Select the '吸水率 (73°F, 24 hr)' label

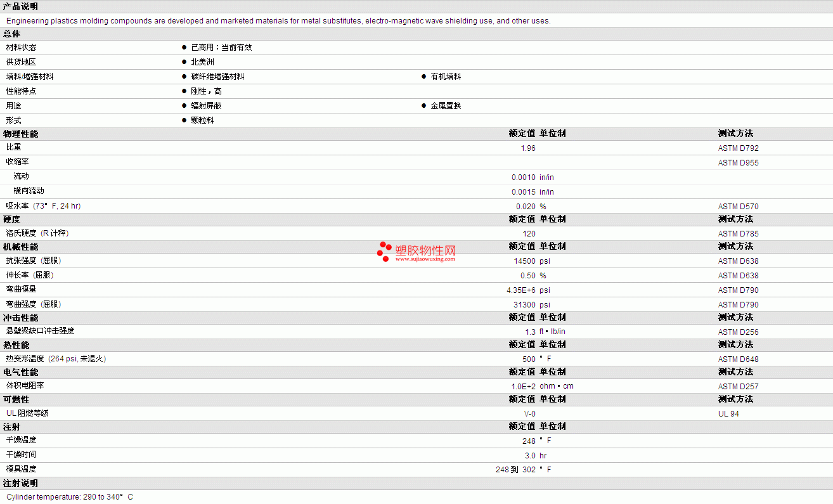tap(44, 206)
